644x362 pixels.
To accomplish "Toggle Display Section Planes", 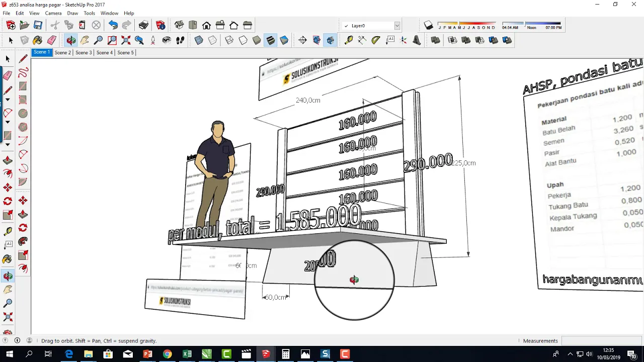I will click(x=316, y=40).
